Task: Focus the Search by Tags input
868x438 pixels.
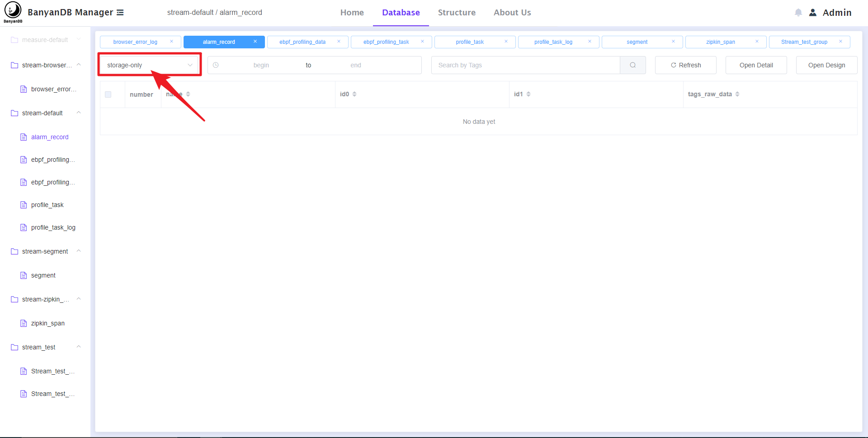Action: point(526,65)
